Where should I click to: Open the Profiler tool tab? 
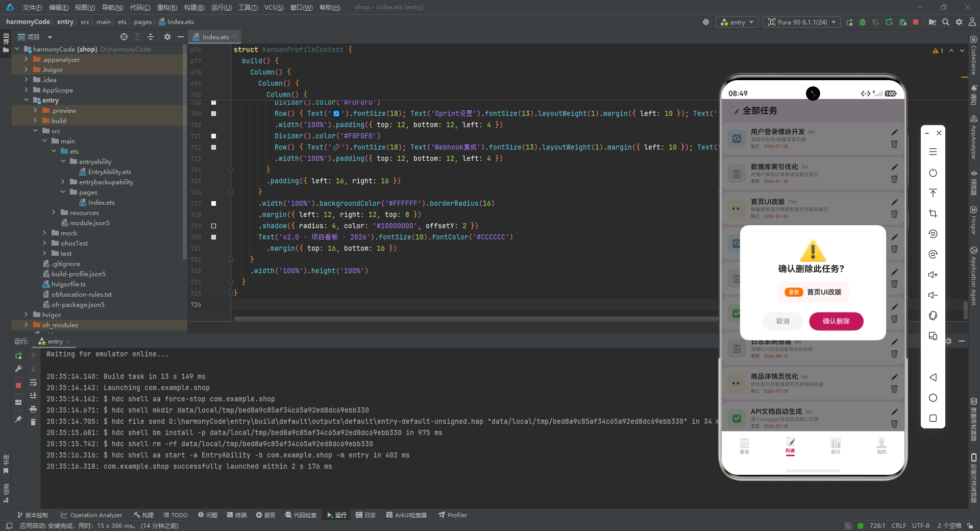pos(453,515)
